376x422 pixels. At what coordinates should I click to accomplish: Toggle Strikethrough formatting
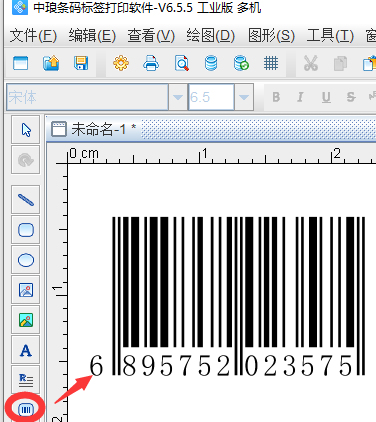(351, 97)
